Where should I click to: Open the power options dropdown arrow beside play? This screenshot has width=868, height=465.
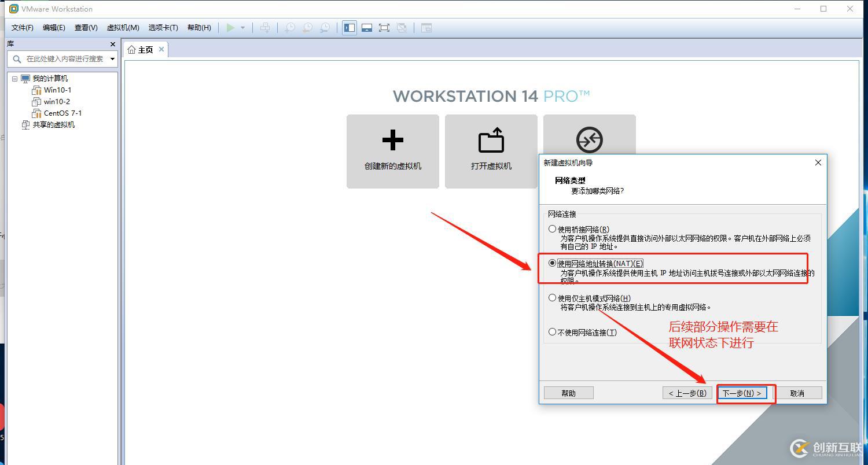[242, 28]
